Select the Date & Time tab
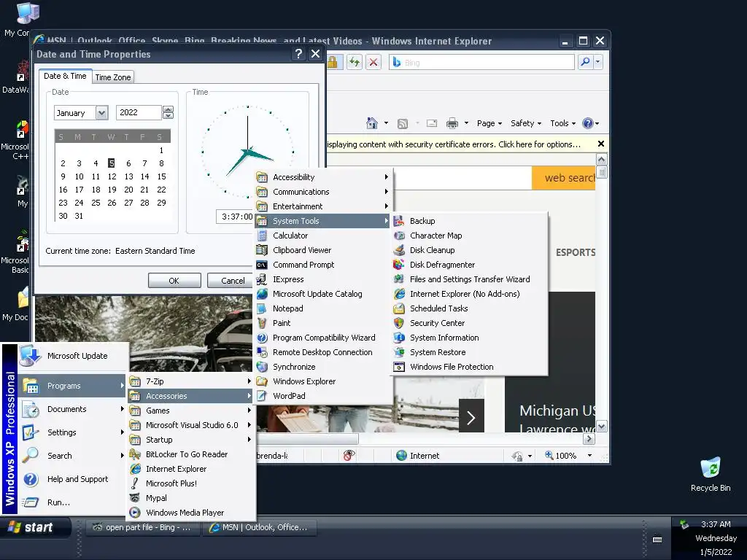The width and height of the screenshot is (747, 560). click(x=65, y=76)
